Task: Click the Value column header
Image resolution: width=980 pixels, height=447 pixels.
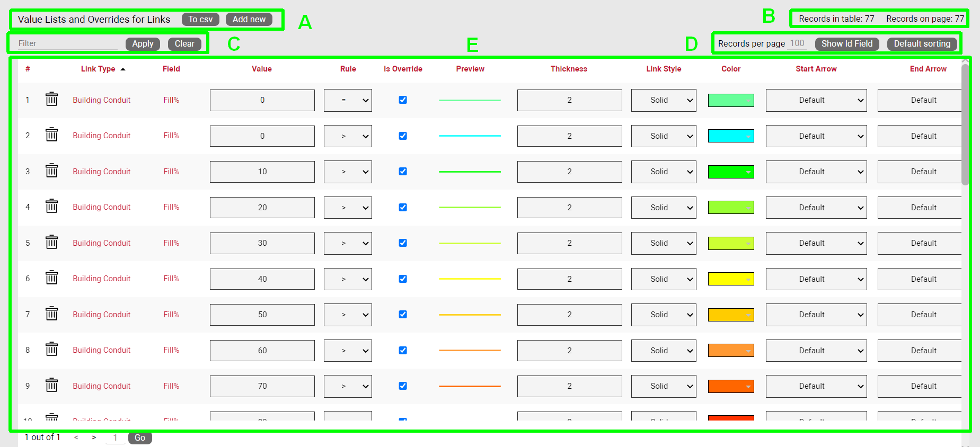Action: [261, 69]
